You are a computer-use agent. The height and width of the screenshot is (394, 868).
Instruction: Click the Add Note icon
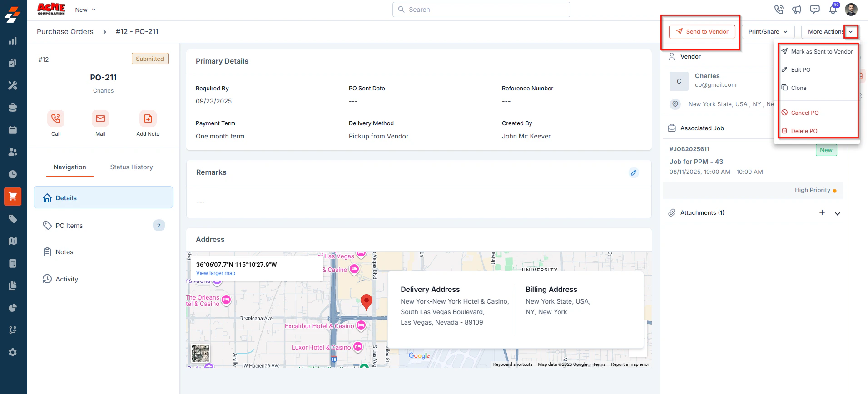pyautogui.click(x=148, y=118)
